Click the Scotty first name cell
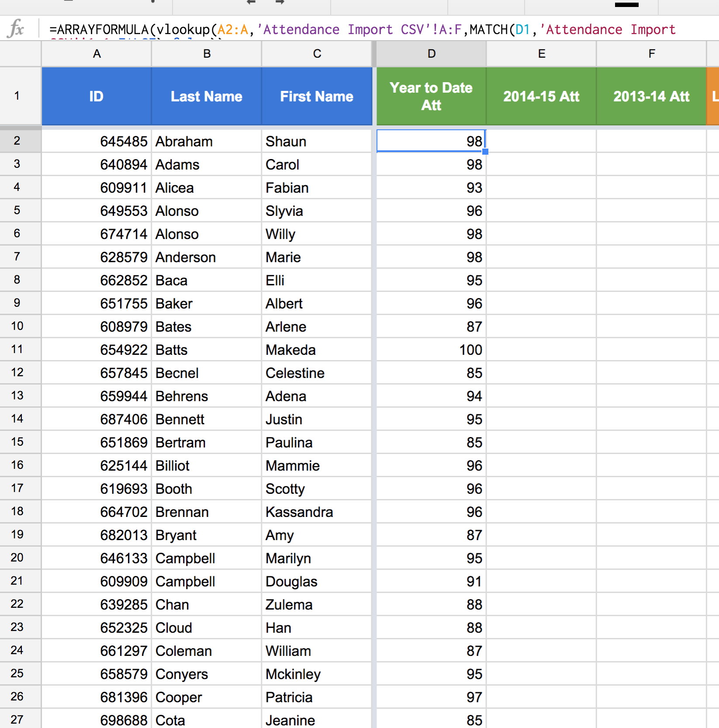Viewport: 719px width, 728px height. tap(317, 489)
